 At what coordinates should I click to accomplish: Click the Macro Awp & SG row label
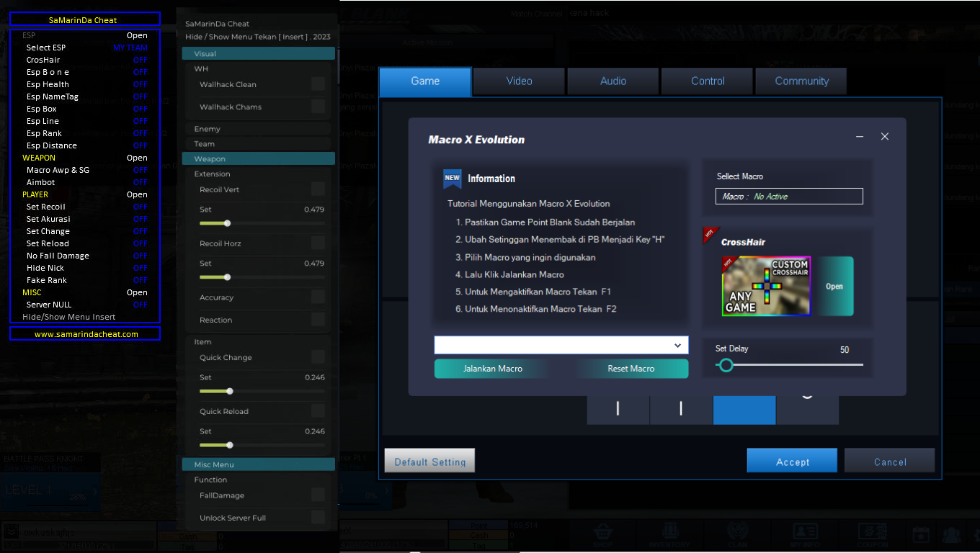[x=58, y=170]
